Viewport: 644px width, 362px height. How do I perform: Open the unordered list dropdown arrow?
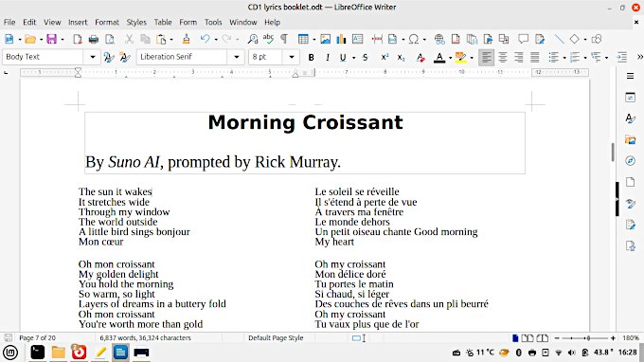coord(564,58)
